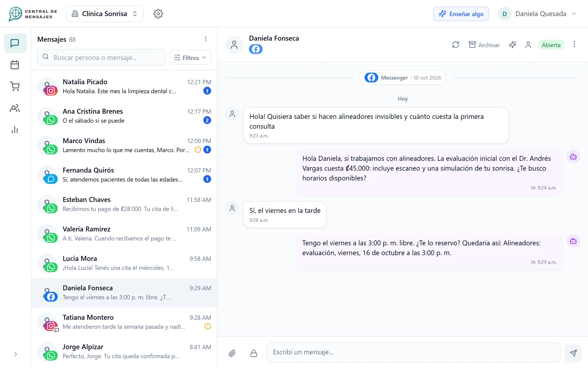Open the statistics bar chart icon
Image resolution: width=588 pixels, height=368 pixels.
click(15, 130)
